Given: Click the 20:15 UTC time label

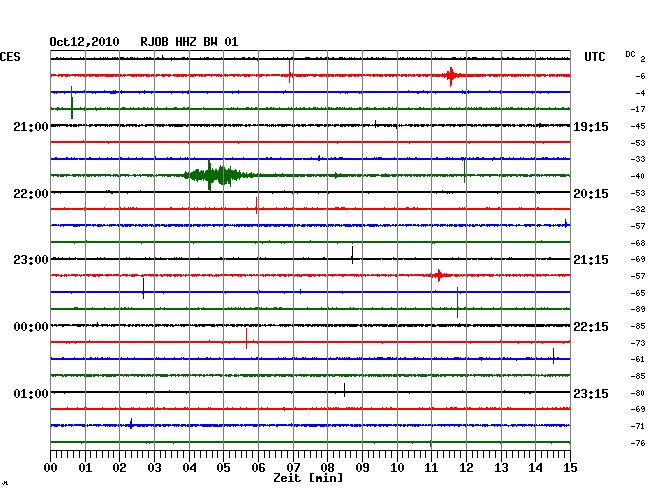Looking at the screenshot, I should point(591,194).
